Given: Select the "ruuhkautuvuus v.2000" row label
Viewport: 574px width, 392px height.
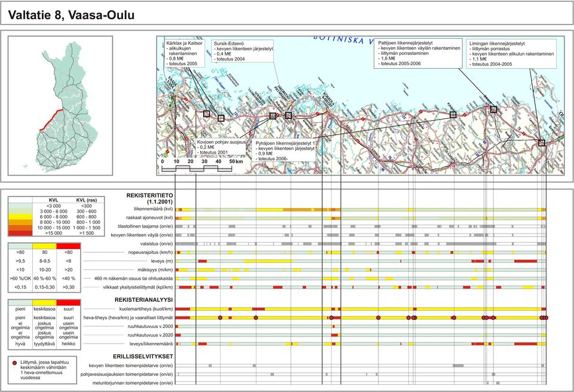Looking at the screenshot, I should point(150,326).
